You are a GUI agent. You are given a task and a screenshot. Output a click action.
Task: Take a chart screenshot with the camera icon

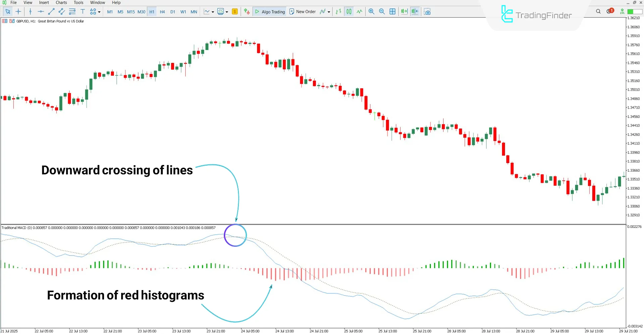pyautogui.click(x=427, y=12)
